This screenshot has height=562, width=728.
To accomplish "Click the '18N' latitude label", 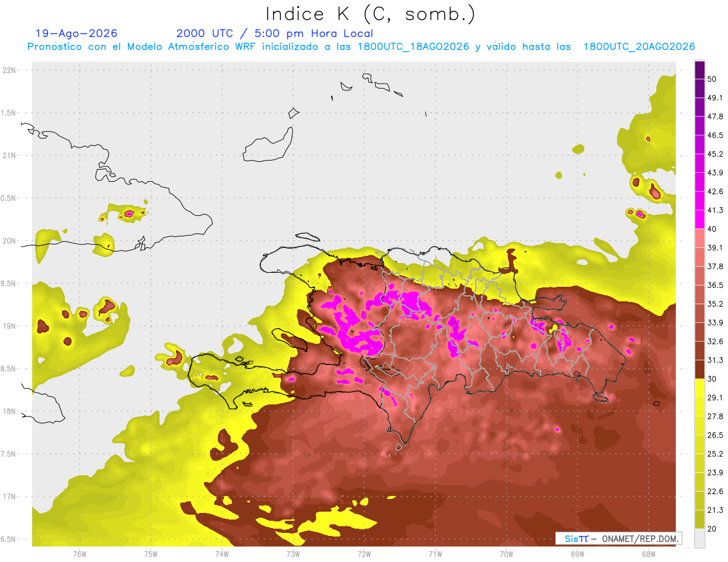I will coord(10,412).
